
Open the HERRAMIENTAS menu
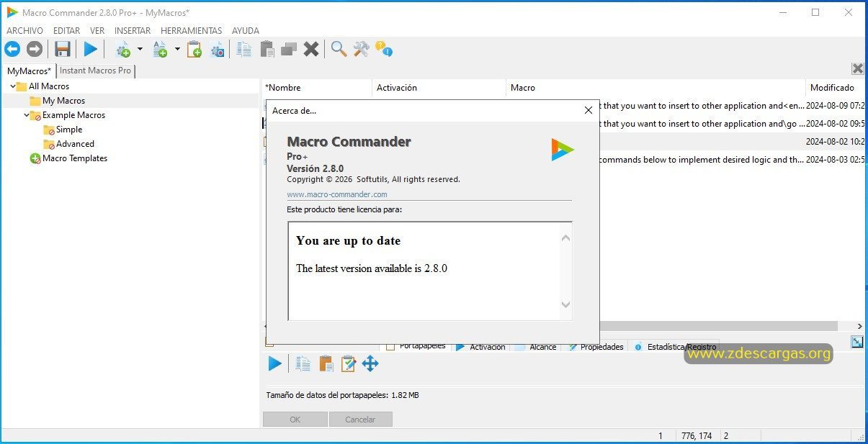point(192,31)
